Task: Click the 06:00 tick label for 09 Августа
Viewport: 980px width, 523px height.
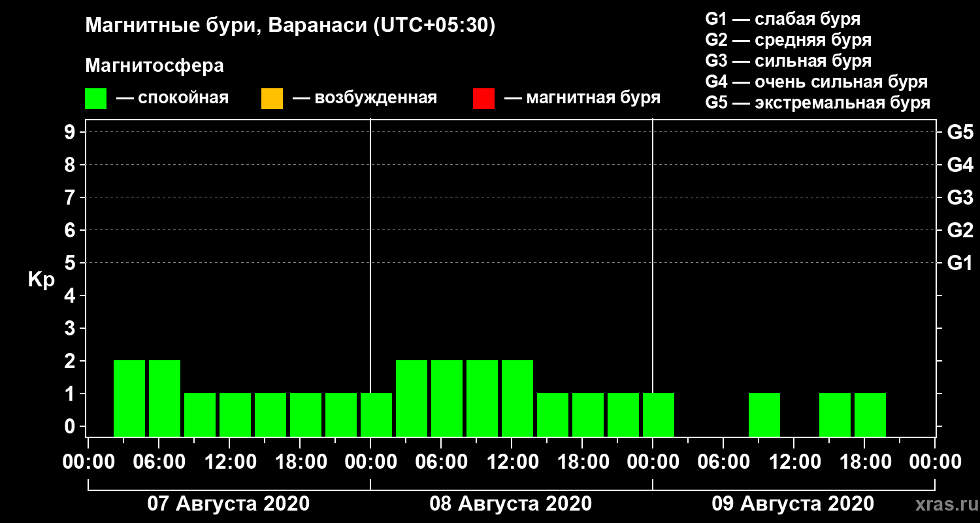Action: point(723,462)
